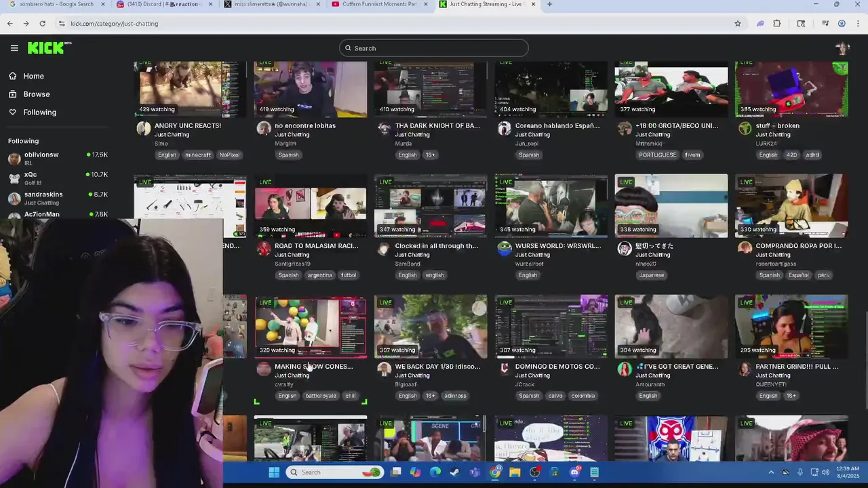Select the minecraft tag under ANGRY UNC REACTS
868x488 pixels.
click(x=198, y=155)
